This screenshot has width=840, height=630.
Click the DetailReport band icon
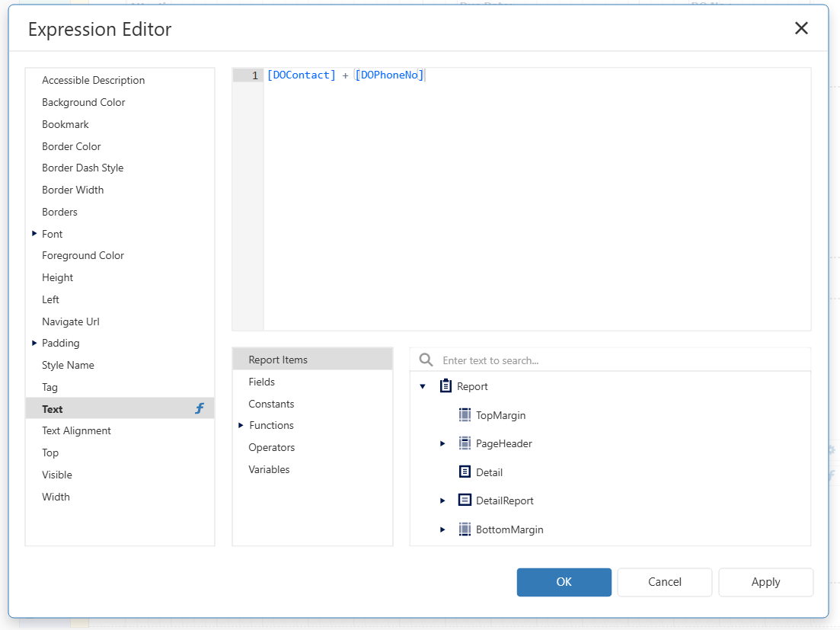coord(465,500)
